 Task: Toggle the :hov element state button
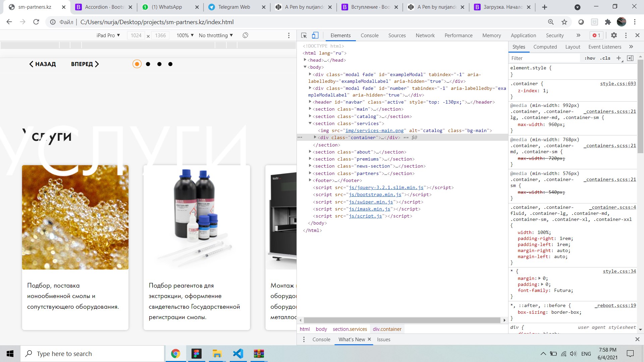click(x=590, y=58)
